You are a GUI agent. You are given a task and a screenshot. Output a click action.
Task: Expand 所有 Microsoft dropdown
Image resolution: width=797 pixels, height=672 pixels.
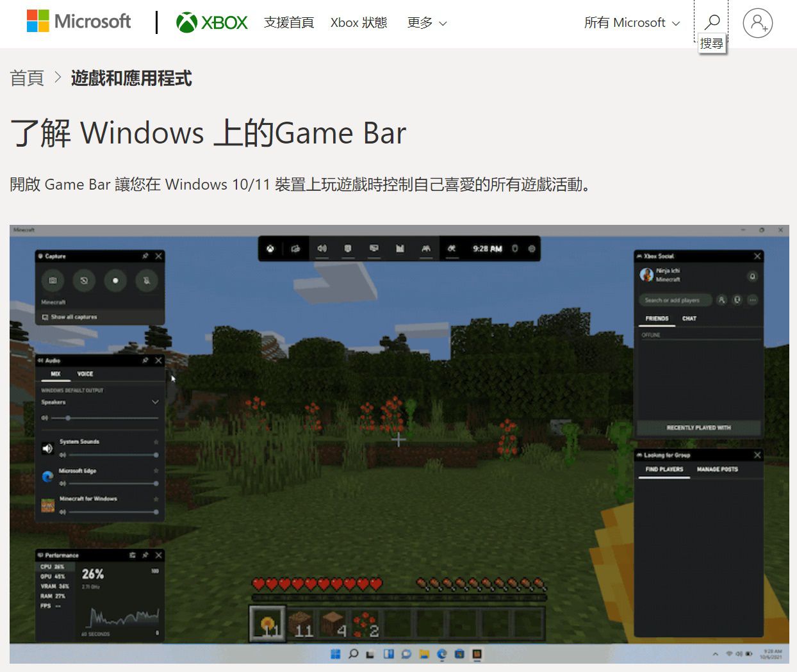pos(632,22)
